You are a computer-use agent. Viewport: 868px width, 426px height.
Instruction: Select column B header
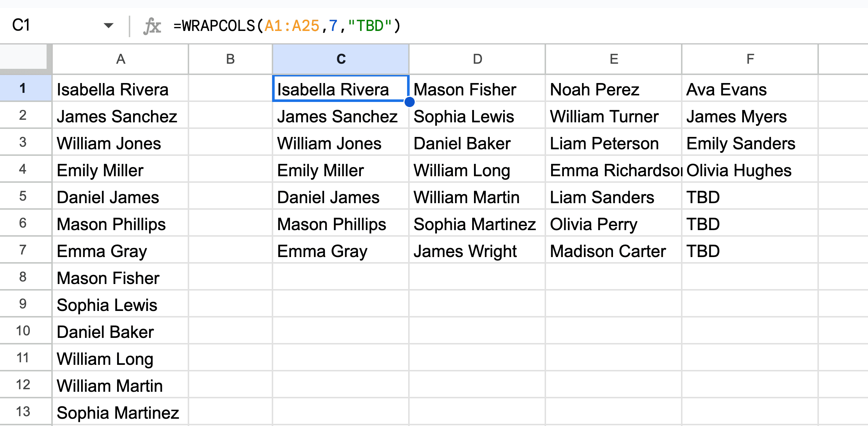(230, 59)
